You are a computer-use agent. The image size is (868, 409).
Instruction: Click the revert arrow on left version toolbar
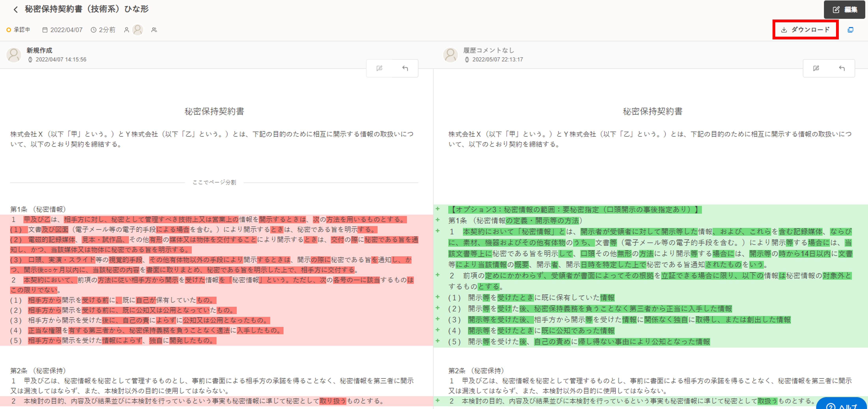tap(405, 68)
